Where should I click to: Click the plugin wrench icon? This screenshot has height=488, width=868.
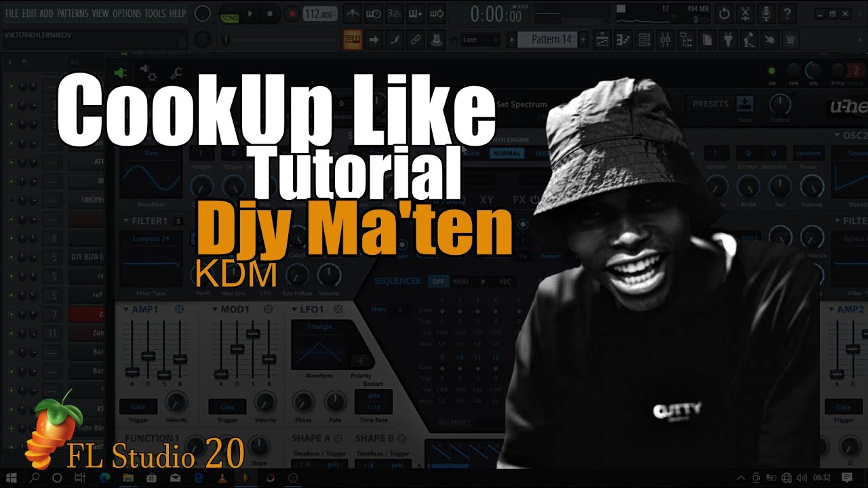pos(176,73)
